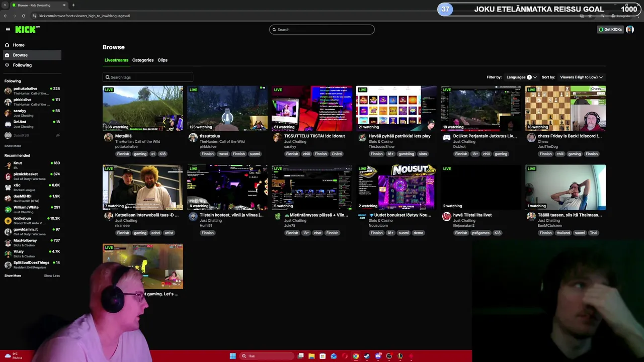Open a new browser tab with the plus icon

[73, 5]
